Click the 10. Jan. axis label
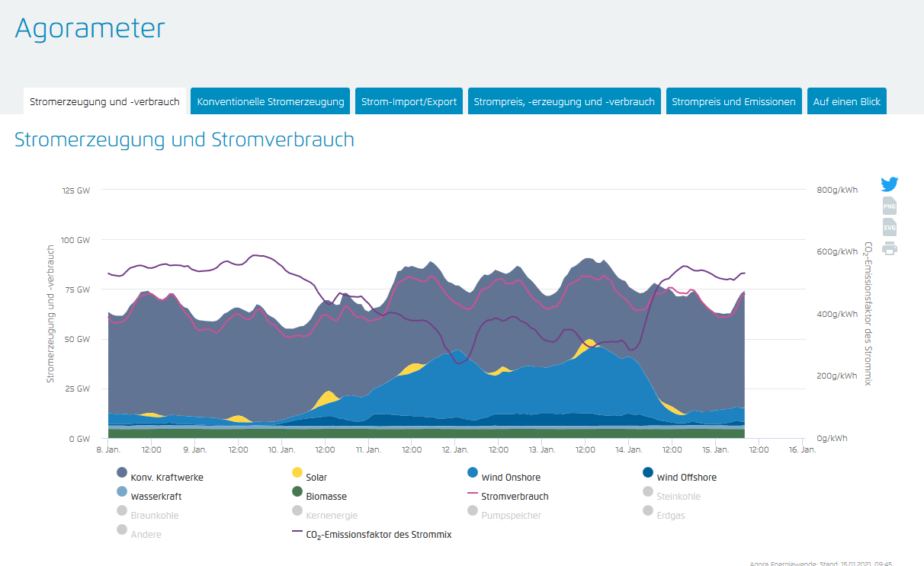 pos(282,449)
